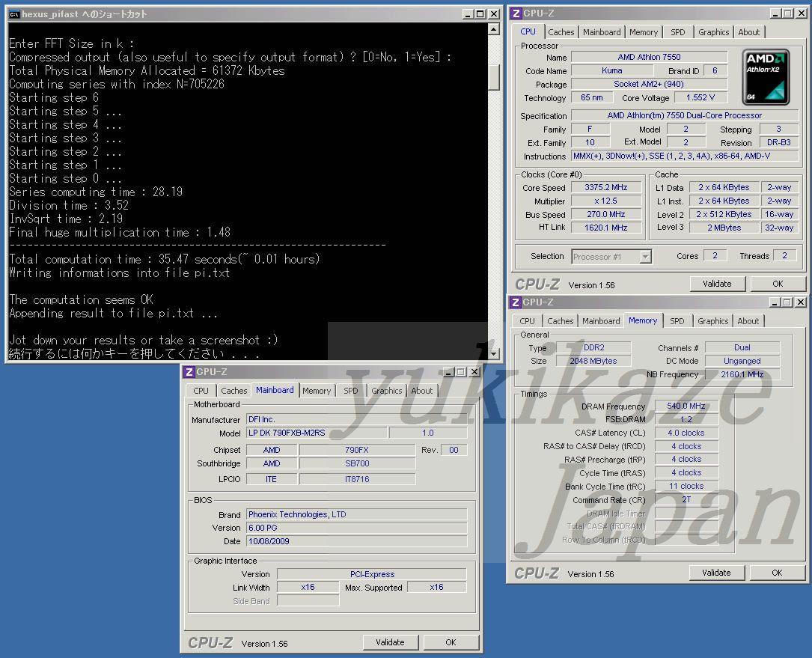
Task: Switch to Caches tab in top CPU-Z window
Action: point(561,32)
